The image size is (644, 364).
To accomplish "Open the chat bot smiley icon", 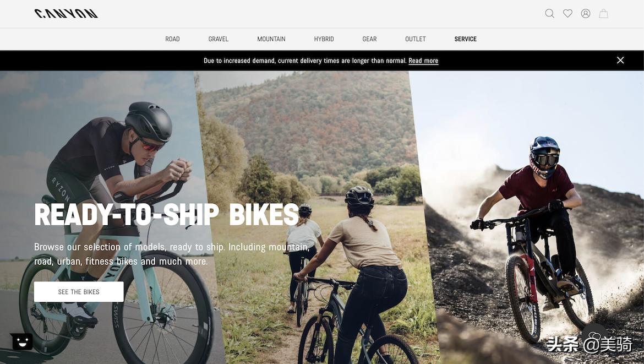I will [x=22, y=341].
